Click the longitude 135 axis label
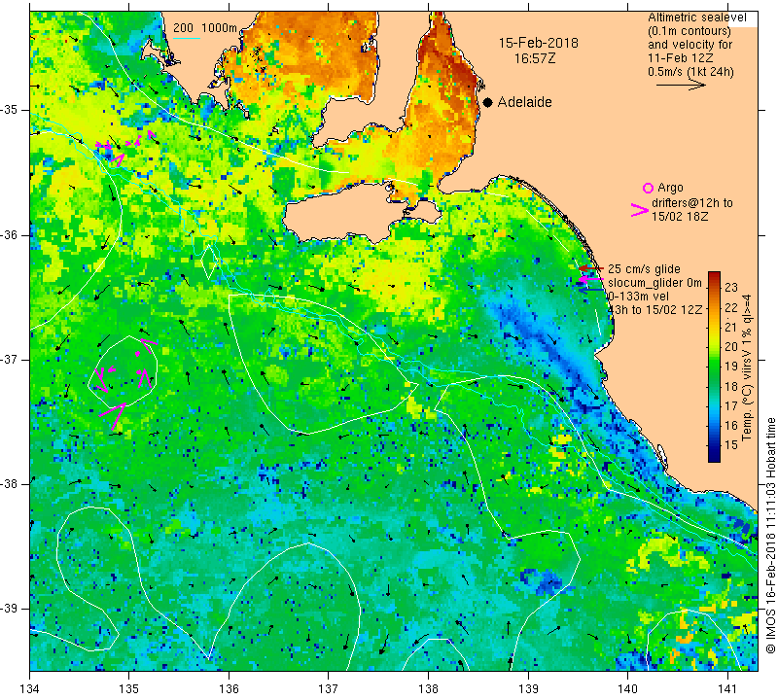 [x=129, y=688]
